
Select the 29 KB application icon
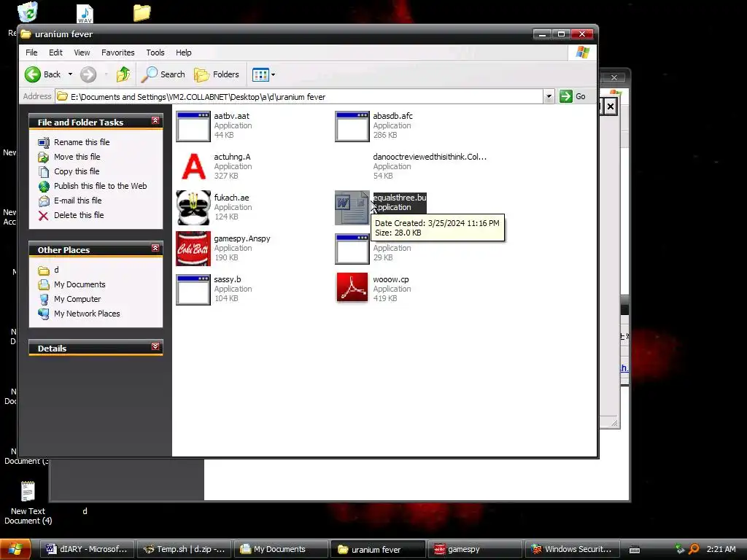352,249
